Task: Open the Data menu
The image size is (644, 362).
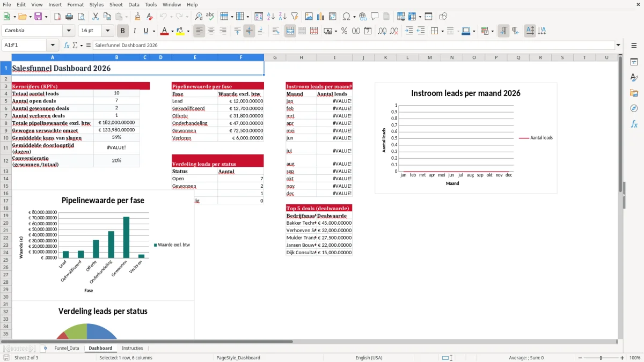Action: click(134, 4)
